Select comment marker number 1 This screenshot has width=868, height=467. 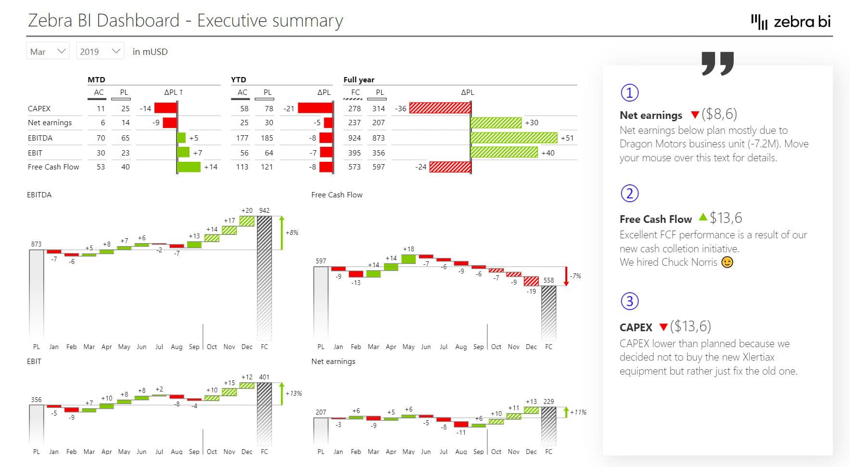click(630, 92)
